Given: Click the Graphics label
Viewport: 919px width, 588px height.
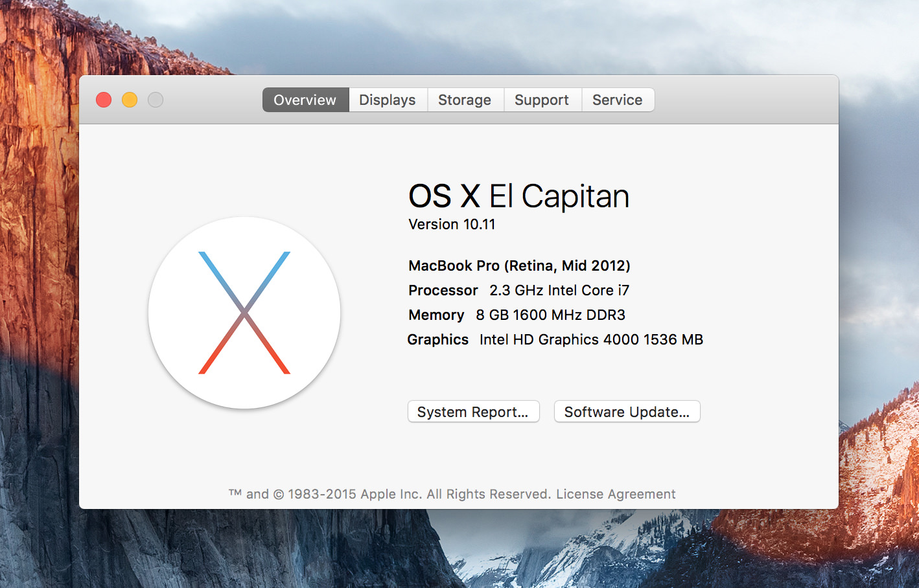Looking at the screenshot, I should [438, 339].
